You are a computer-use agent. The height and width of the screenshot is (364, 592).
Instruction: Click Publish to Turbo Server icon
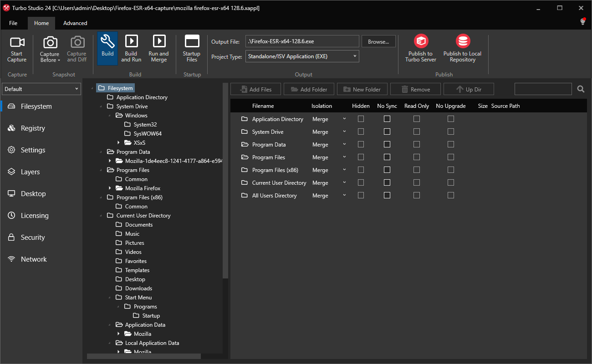click(421, 41)
